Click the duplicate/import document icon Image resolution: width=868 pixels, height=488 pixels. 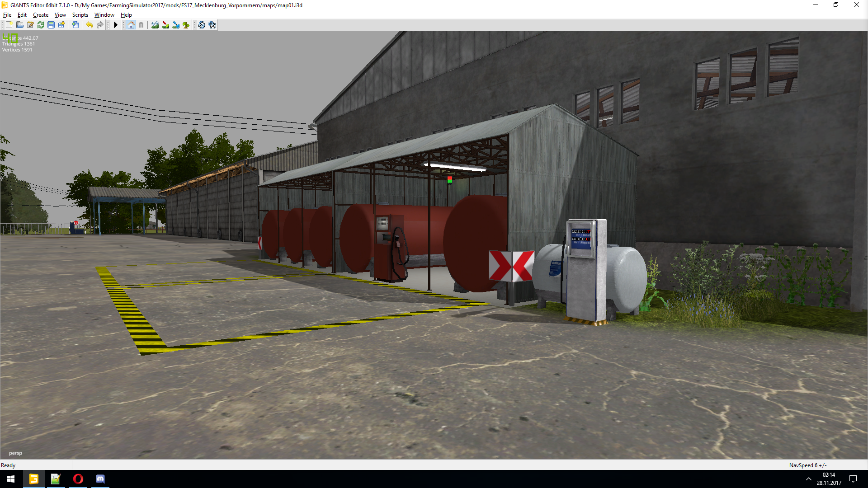pyautogui.click(x=75, y=25)
